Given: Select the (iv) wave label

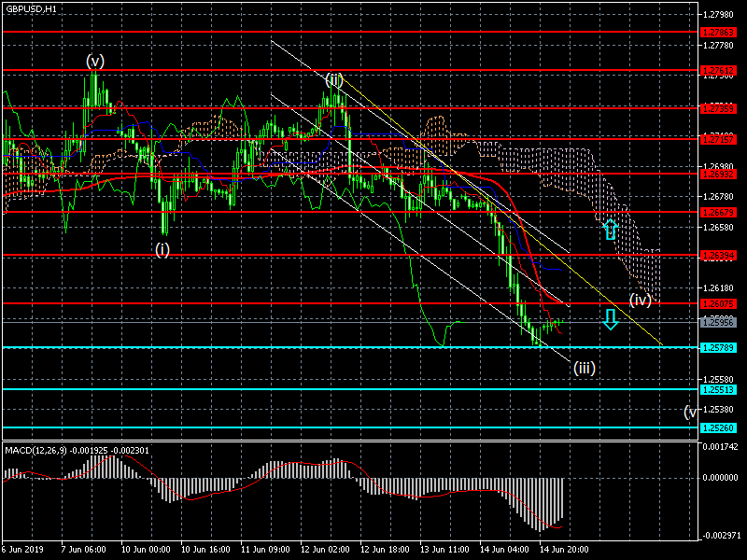Looking at the screenshot, I should click(x=641, y=300).
